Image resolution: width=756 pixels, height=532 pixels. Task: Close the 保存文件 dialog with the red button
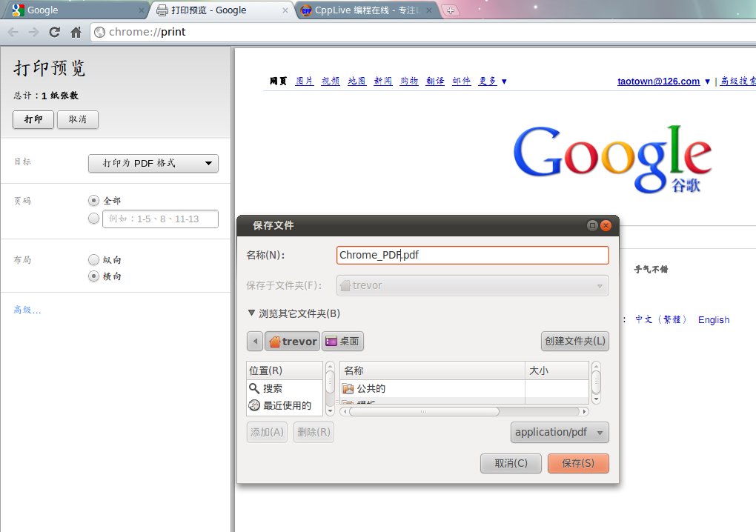[x=606, y=225]
